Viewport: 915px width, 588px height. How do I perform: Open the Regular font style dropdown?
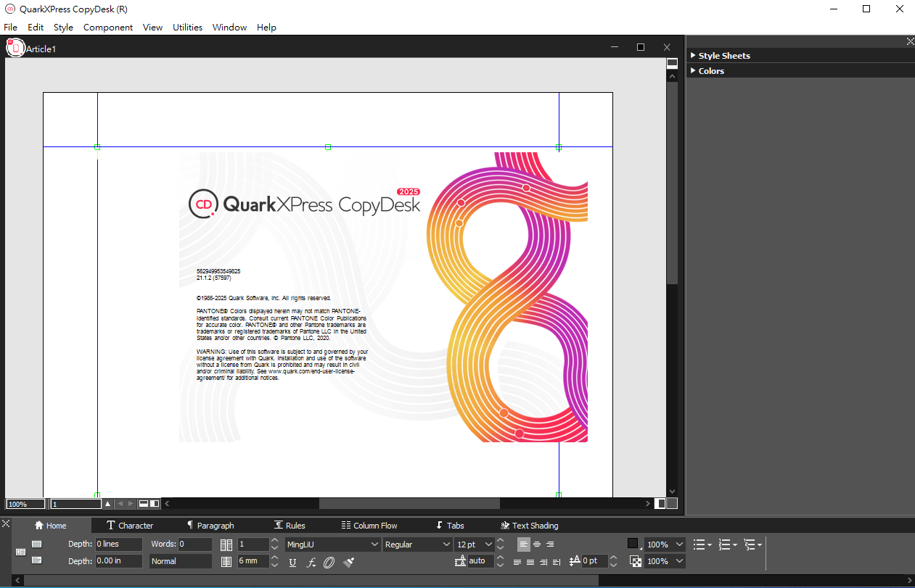[446, 544]
